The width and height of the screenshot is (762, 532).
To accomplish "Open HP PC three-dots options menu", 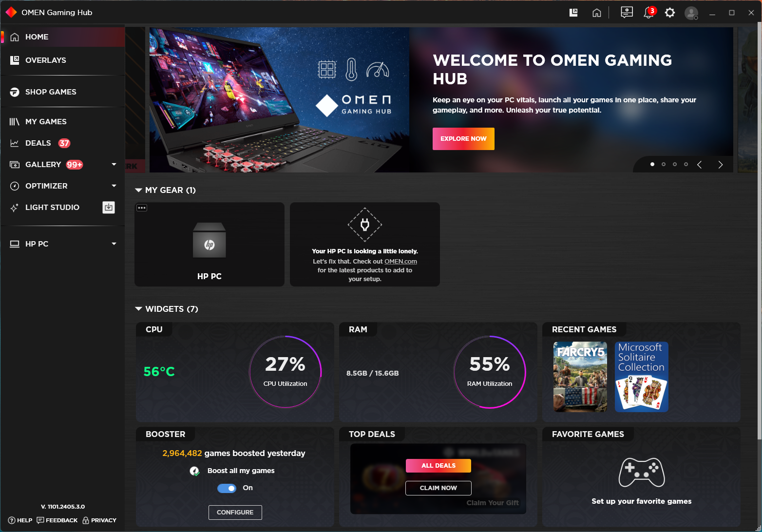I will (x=142, y=208).
